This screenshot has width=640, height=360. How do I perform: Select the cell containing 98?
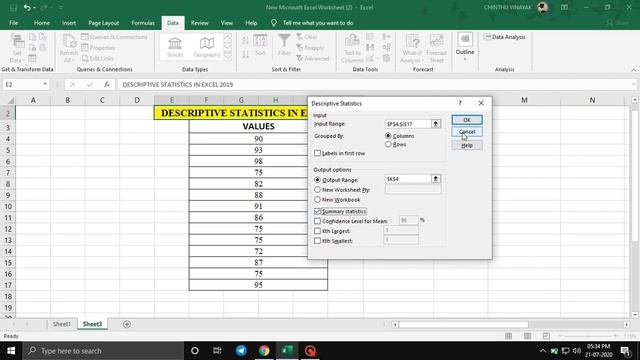point(258,161)
